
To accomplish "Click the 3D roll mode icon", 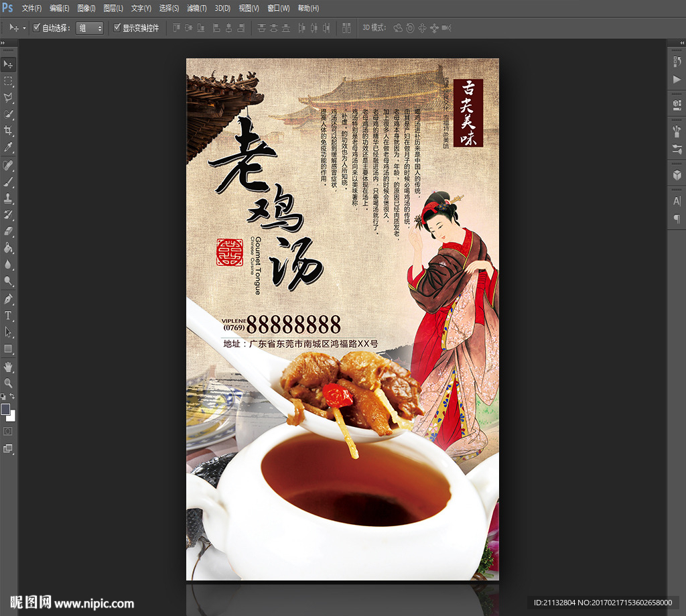I will coord(410,28).
